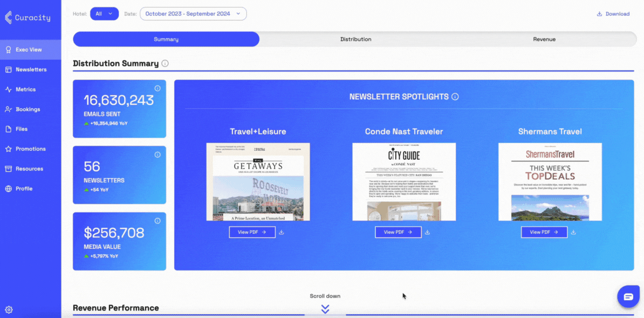Click the 16,630,243 emails sent value
Screen dimensions: 644x318
pyautogui.click(x=119, y=100)
